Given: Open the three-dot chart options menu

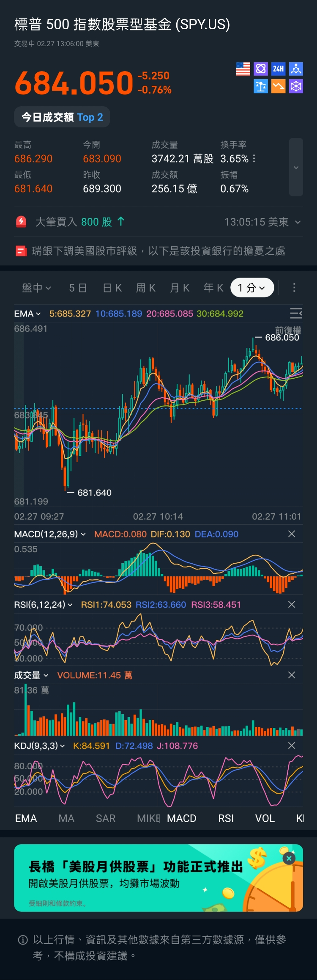Looking at the screenshot, I should [294, 288].
